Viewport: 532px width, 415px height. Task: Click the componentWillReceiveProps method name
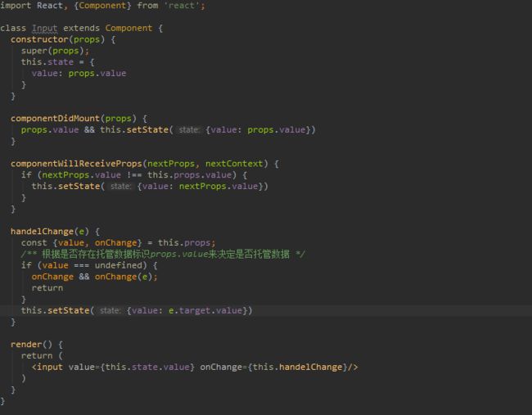pyautogui.click(x=78, y=164)
